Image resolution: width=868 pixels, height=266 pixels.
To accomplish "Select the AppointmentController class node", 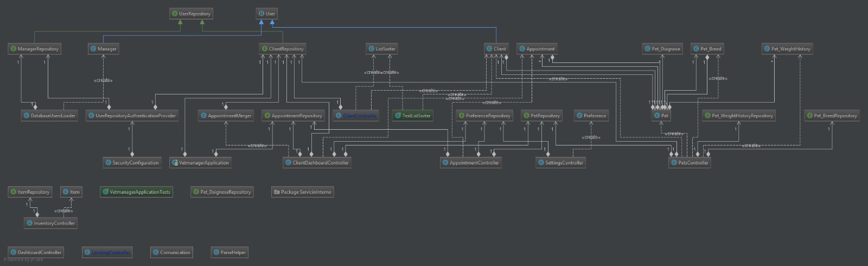I will pyautogui.click(x=470, y=163).
